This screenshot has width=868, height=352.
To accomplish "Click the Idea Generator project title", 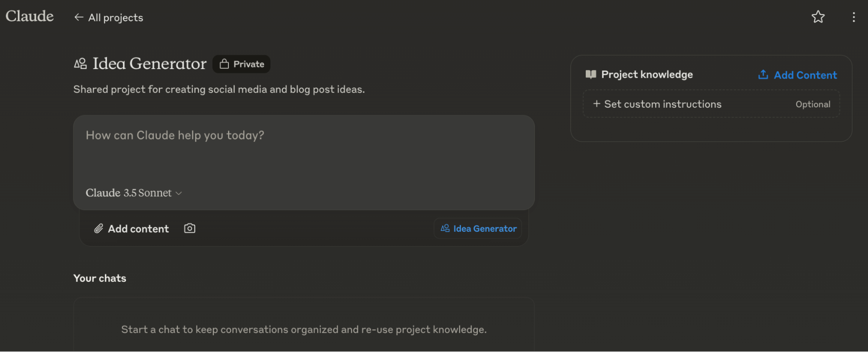I will (149, 64).
